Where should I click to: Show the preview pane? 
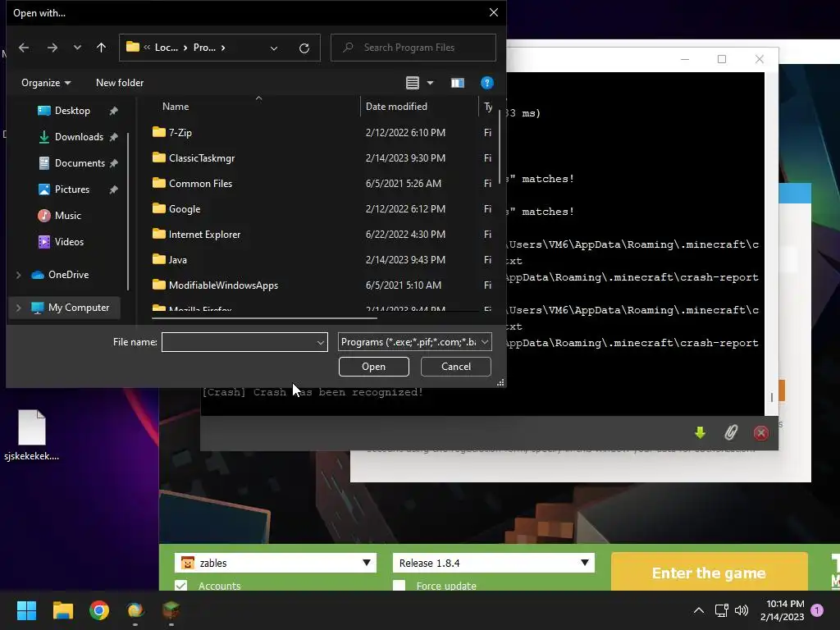point(458,83)
